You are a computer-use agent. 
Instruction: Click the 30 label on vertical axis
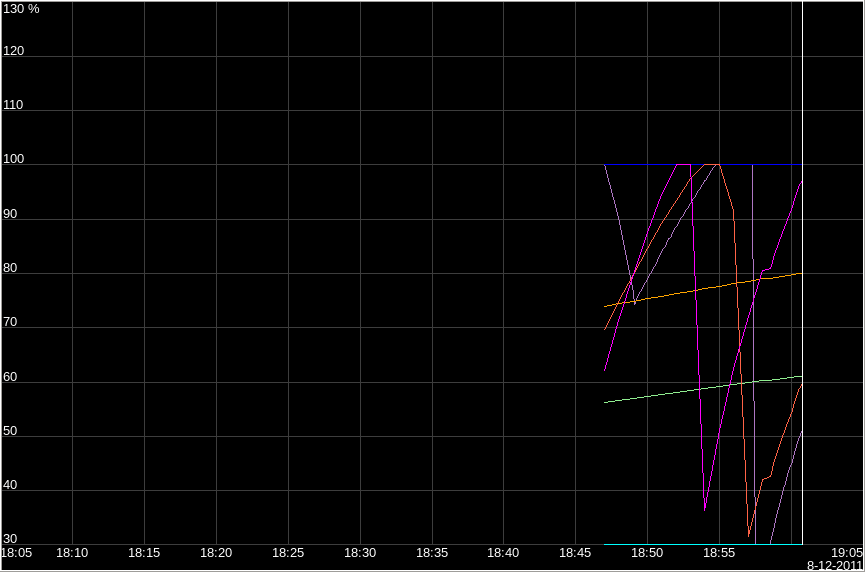10,538
